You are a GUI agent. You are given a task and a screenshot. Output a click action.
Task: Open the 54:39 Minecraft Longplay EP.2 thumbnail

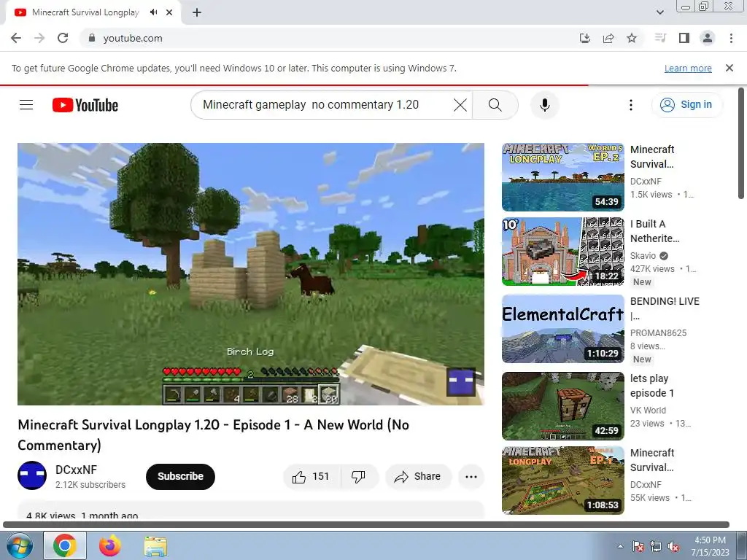(563, 177)
